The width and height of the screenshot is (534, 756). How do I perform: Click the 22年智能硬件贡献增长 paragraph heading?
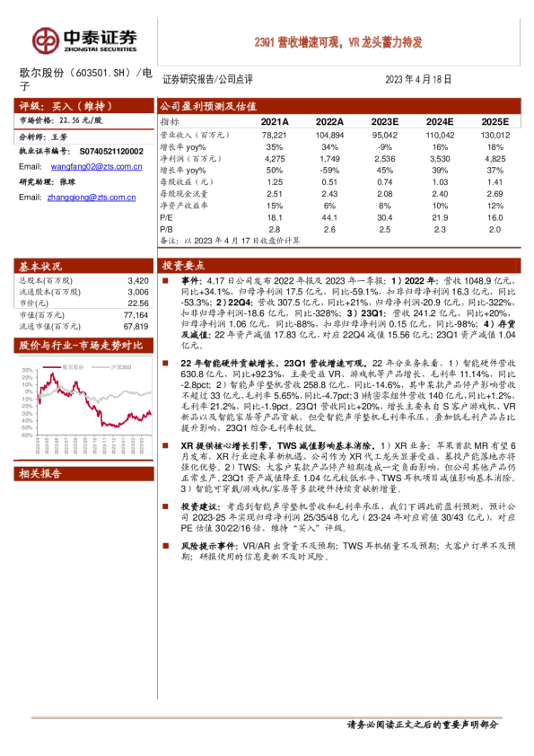click(273, 364)
